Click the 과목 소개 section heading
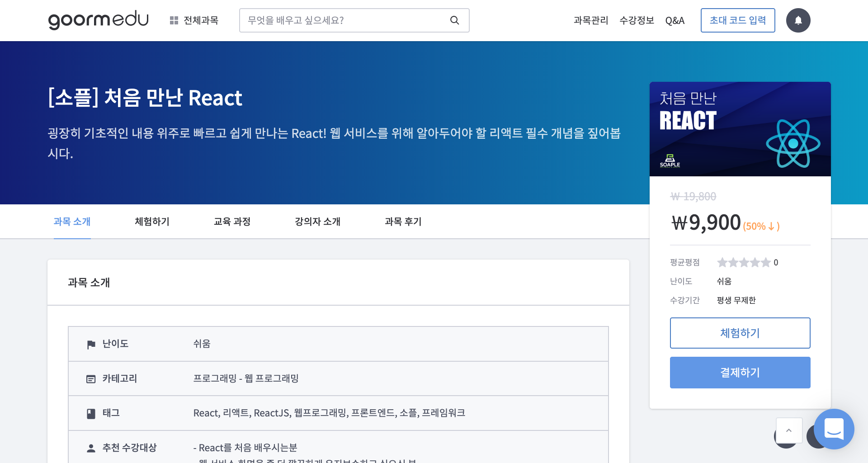This screenshot has width=868, height=463. pos(89,283)
